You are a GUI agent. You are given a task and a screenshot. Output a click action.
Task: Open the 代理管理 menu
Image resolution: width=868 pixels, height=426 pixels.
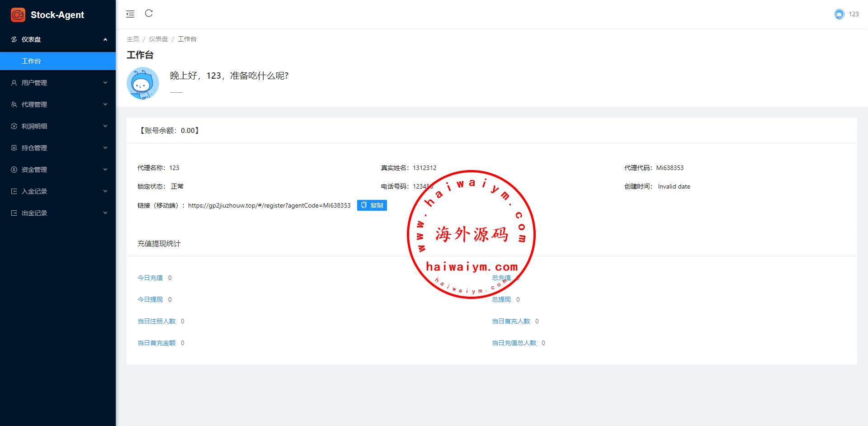(34, 104)
